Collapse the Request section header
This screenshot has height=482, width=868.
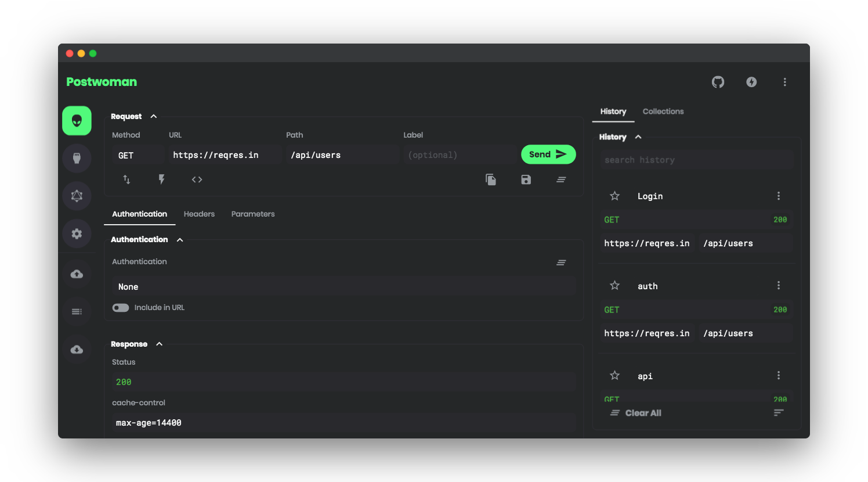tap(153, 116)
